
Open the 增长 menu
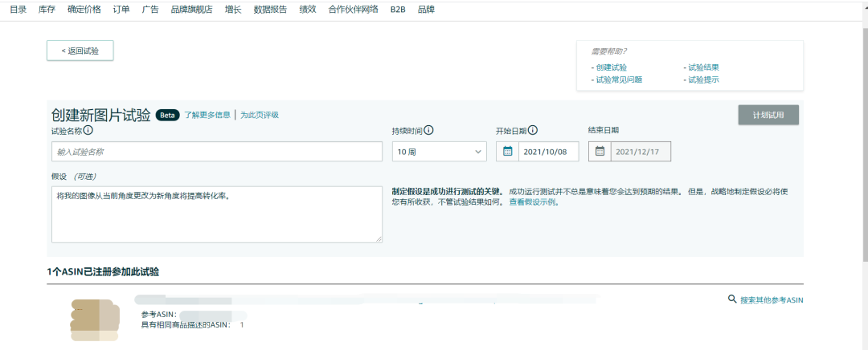[233, 10]
